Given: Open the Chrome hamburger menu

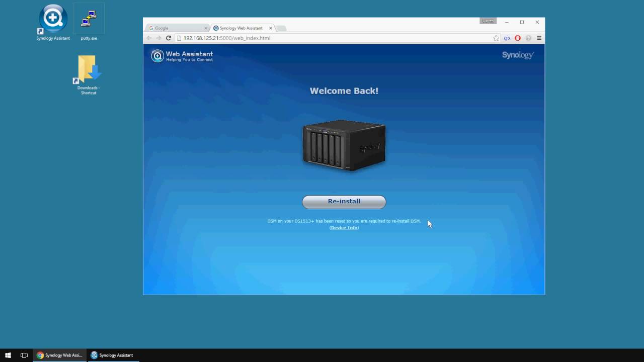Looking at the screenshot, I should click(539, 38).
